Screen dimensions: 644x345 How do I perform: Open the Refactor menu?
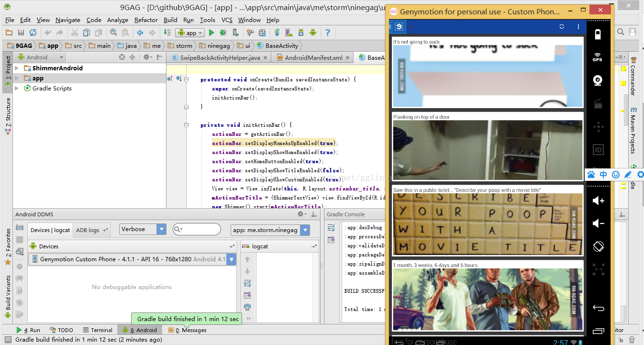coord(146,20)
